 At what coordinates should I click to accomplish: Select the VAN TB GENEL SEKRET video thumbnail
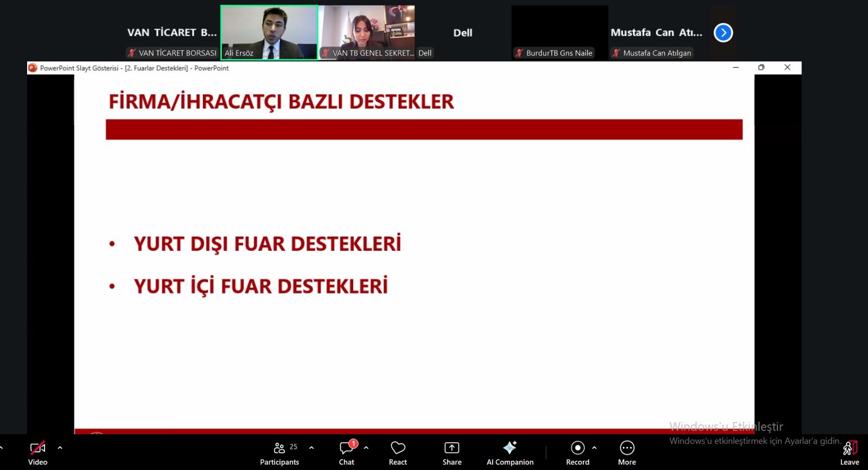[367, 32]
